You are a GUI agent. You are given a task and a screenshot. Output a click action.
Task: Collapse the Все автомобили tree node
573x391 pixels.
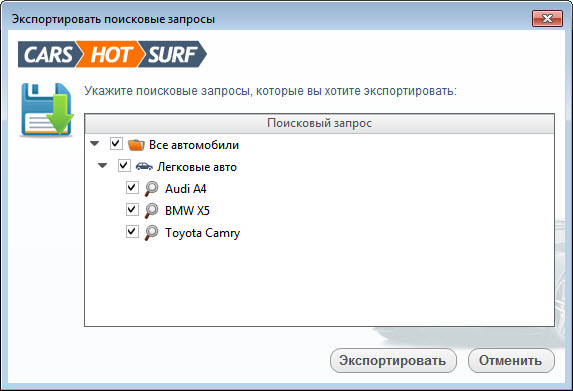tap(95, 144)
